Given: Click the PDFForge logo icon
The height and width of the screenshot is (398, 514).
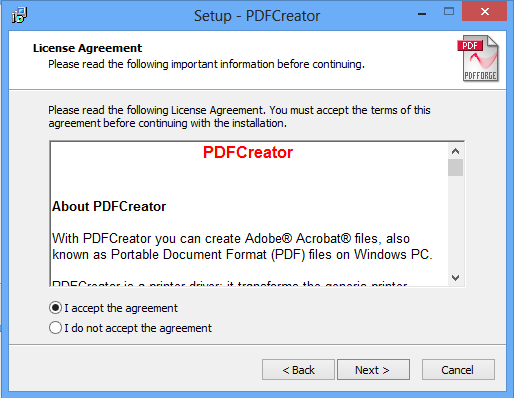Looking at the screenshot, I should tap(478, 59).
